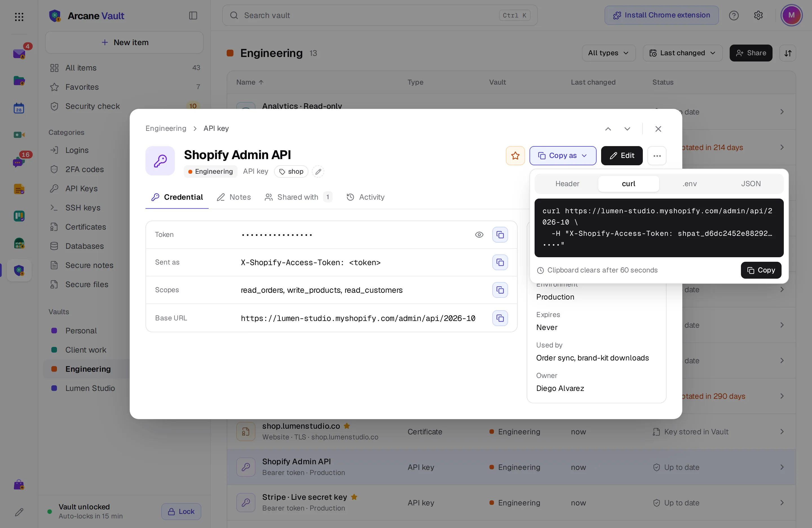Open the more options ellipsis menu
The height and width of the screenshot is (528, 812).
pos(657,156)
